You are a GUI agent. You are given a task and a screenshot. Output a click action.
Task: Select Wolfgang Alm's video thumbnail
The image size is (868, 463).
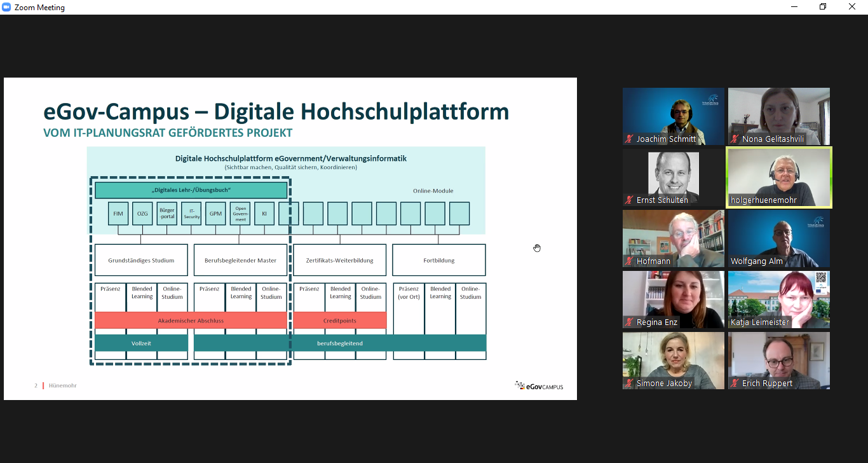[779, 238]
